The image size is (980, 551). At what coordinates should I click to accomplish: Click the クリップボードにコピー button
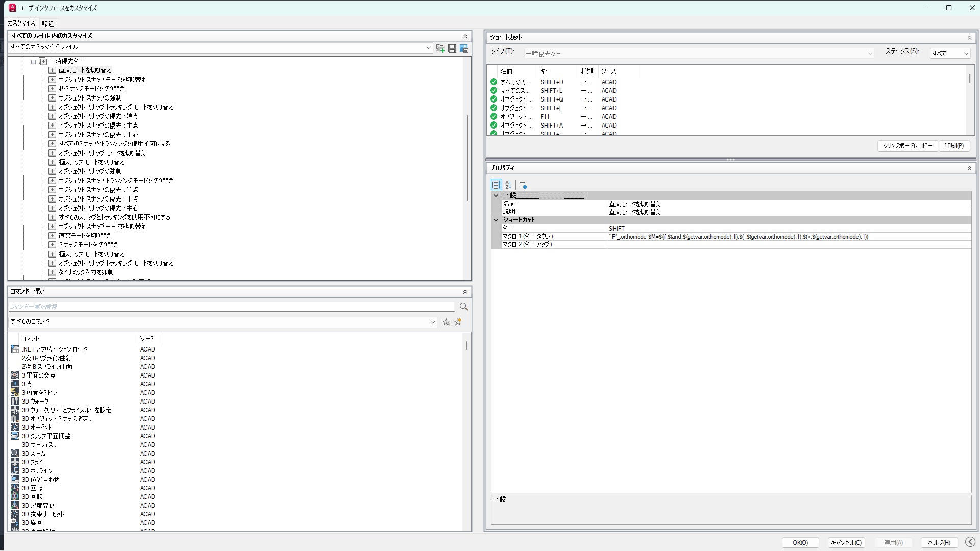pyautogui.click(x=907, y=146)
